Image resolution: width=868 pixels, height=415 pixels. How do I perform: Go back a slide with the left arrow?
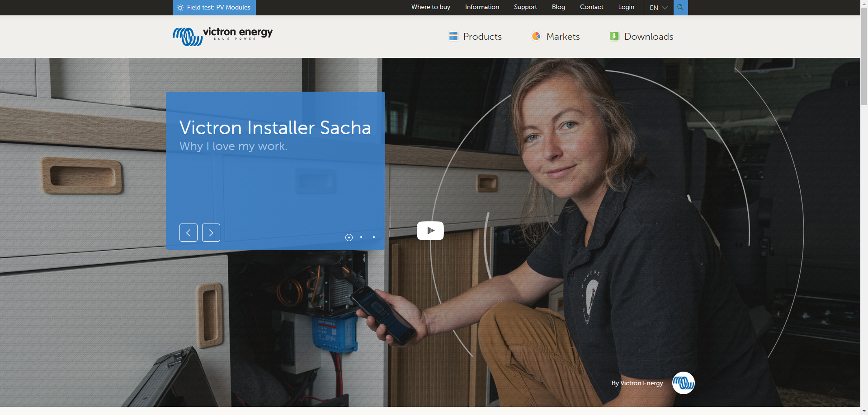coord(188,232)
